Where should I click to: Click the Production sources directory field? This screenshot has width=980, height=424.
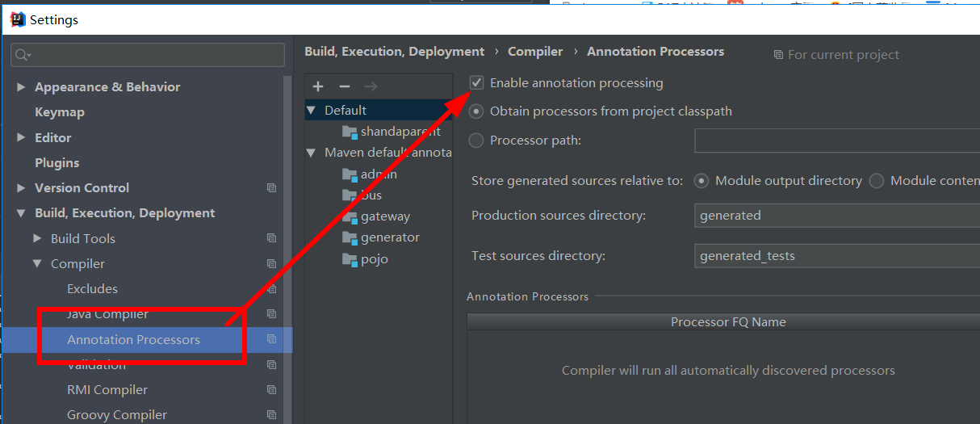pos(836,216)
